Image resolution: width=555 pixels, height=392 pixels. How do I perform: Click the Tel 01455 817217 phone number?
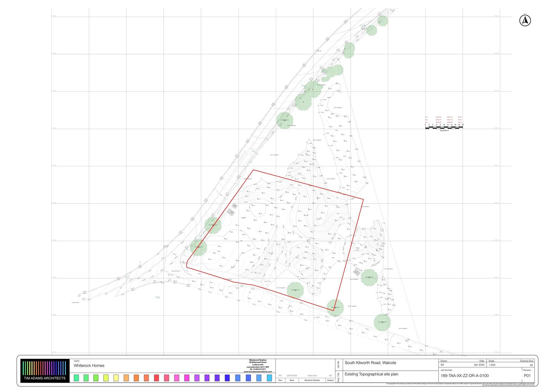pos(258,369)
